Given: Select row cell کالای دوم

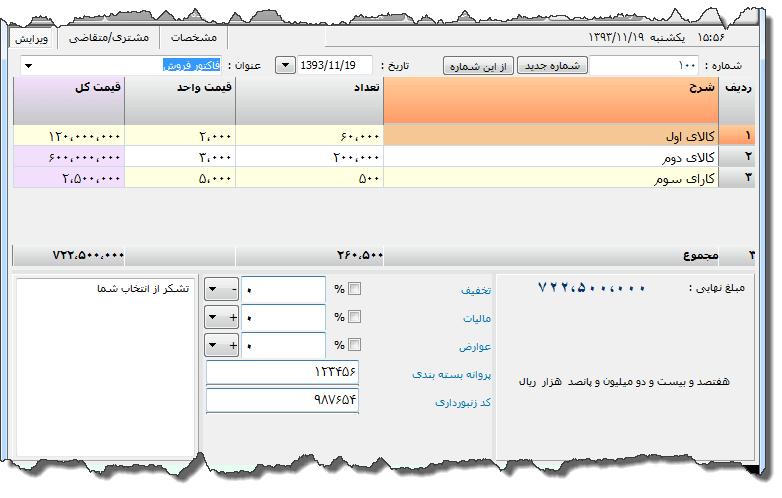Looking at the screenshot, I should tap(551, 157).
